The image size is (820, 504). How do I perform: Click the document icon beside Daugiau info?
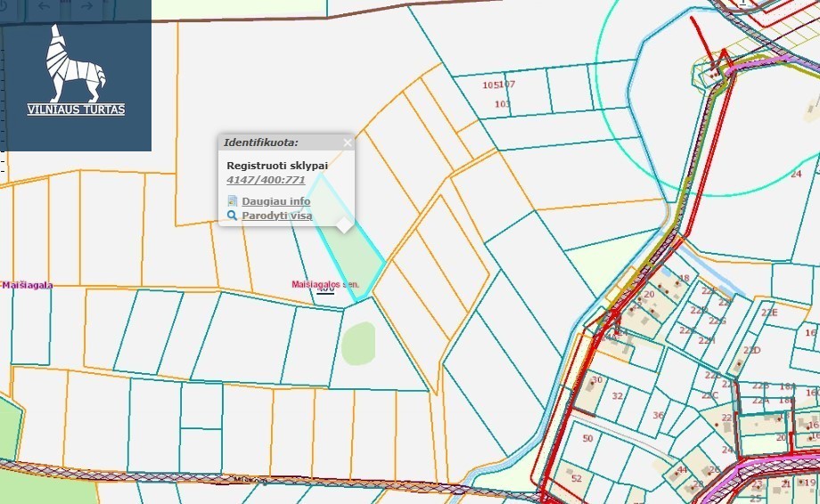pyautogui.click(x=233, y=201)
